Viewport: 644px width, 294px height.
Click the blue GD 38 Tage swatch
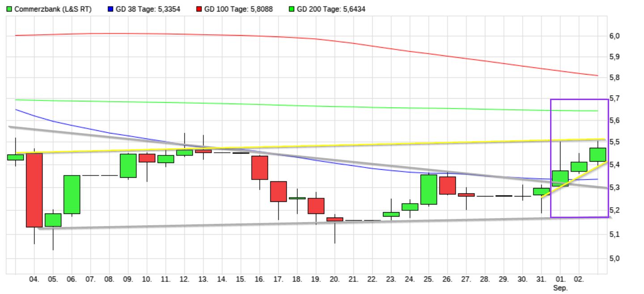tap(110, 9)
